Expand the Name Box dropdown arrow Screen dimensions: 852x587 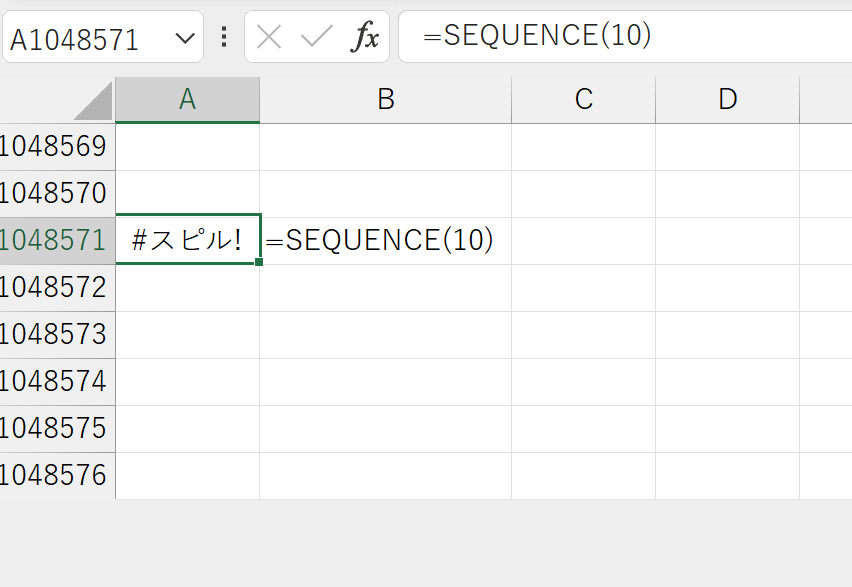pos(185,38)
